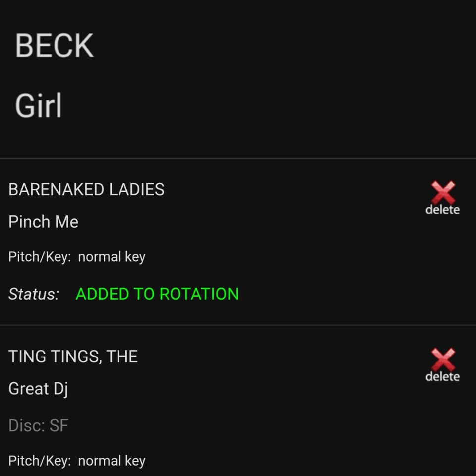This screenshot has height=476, width=476.
Task: Select the BECK artist heading
Action: (55, 46)
